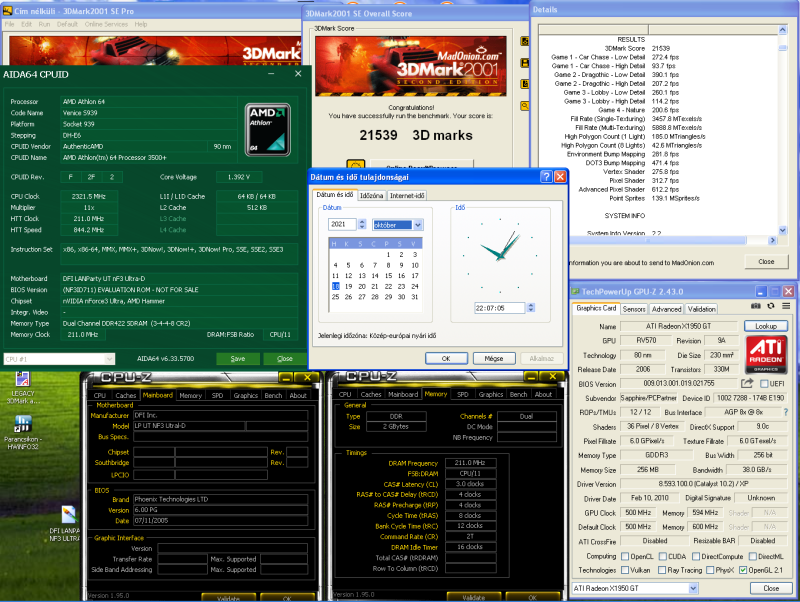The height and width of the screenshot is (602, 800).
Task: Click the time input field 22:07:05
Action: (499, 308)
